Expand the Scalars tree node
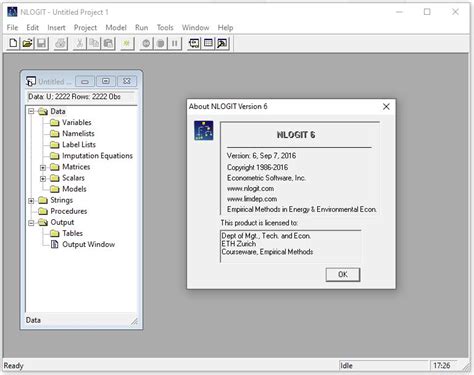This screenshot has height=375, width=474. pos(43,178)
